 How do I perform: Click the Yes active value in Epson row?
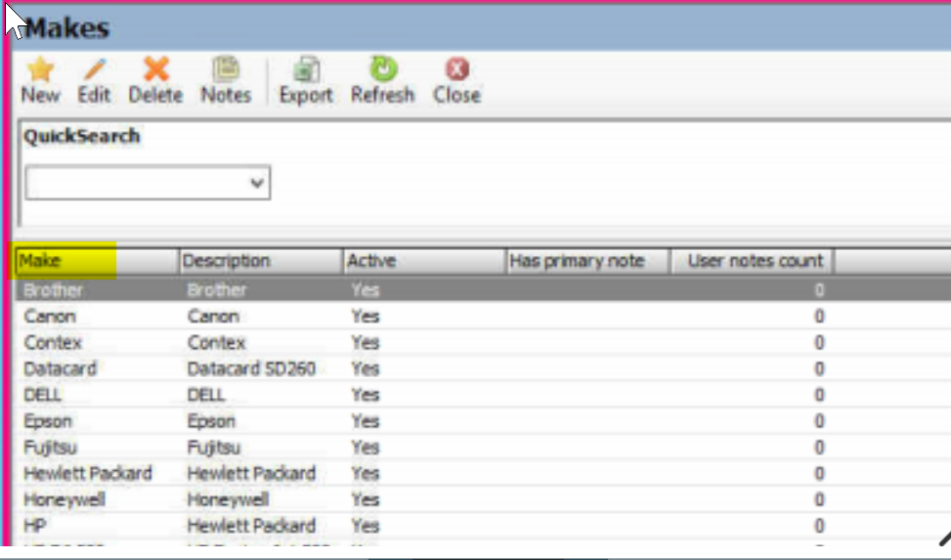tap(366, 421)
